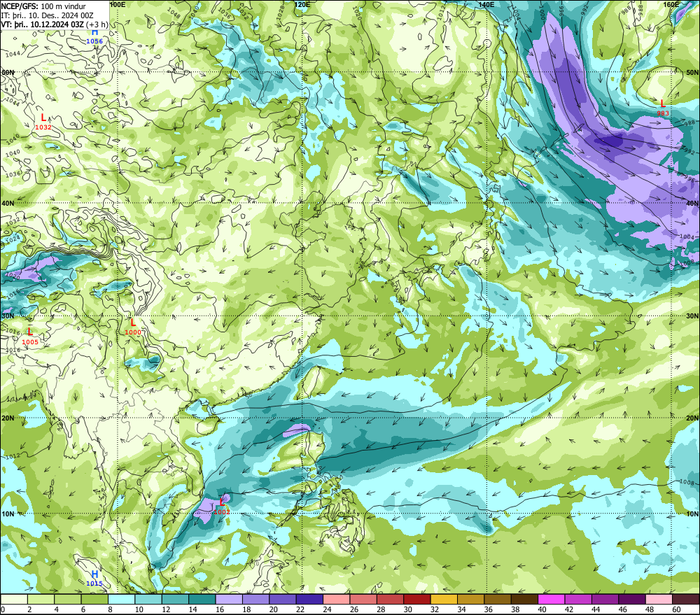Viewport: 700px width, 615px height.
Task: Click the 1012 isobar label near Myanmar coast
Action: tap(13, 456)
